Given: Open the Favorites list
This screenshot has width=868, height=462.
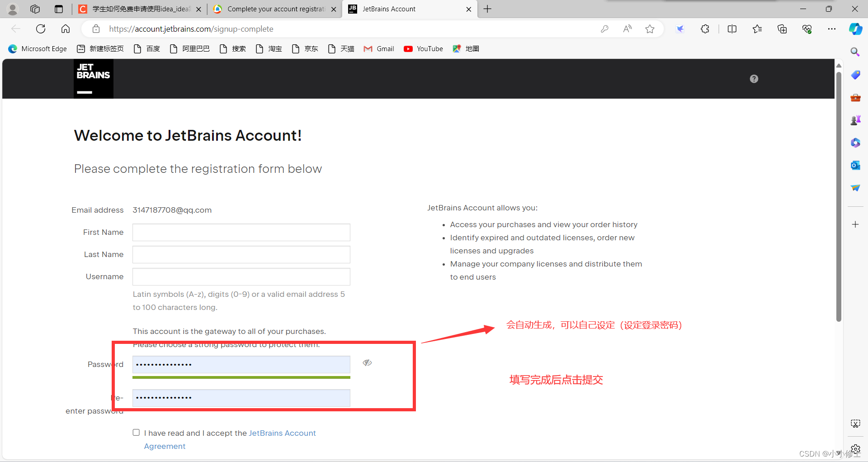Looking at the screenshot, I should [x=757, y=29].
